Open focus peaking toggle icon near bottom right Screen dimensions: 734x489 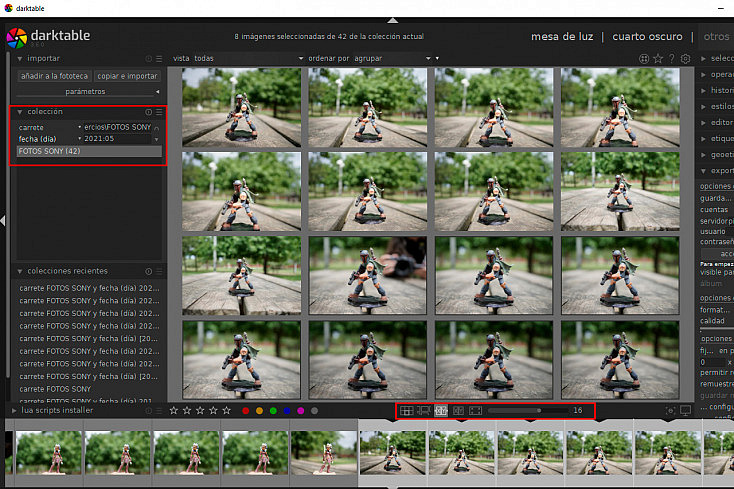point(670,410)
